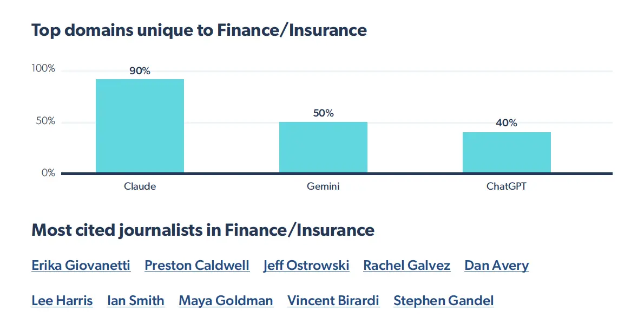
Task: Click the 90% value label above Claude
Action: 140,71
